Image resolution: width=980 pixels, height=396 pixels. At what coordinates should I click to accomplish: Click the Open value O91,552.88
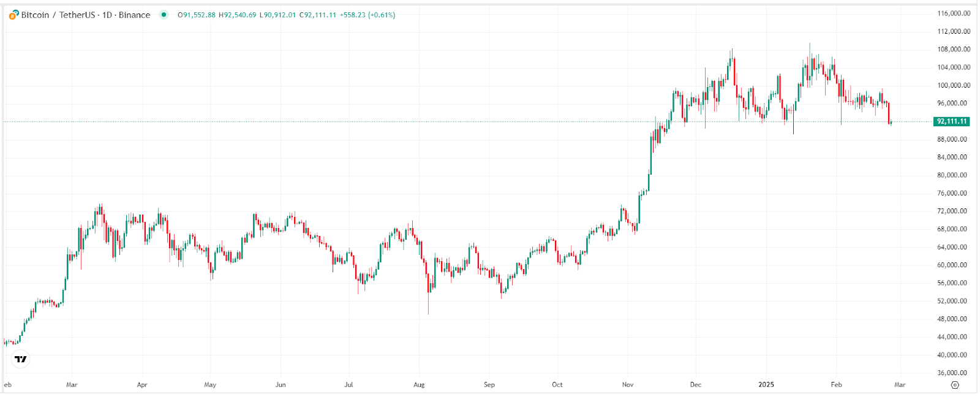(x=197, y=15)
